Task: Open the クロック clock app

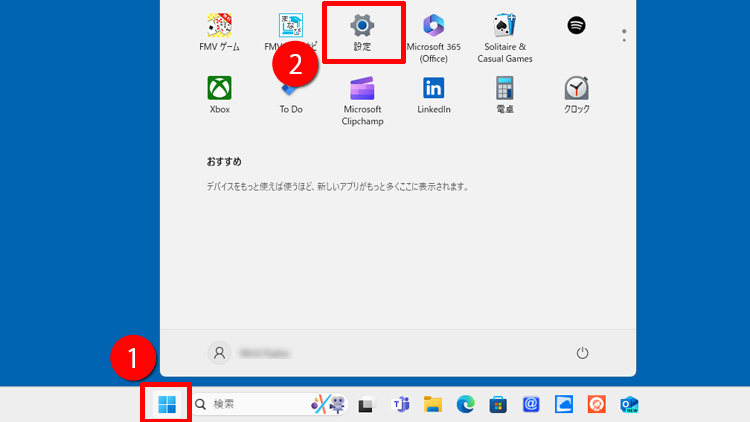Action: [576, 95]
